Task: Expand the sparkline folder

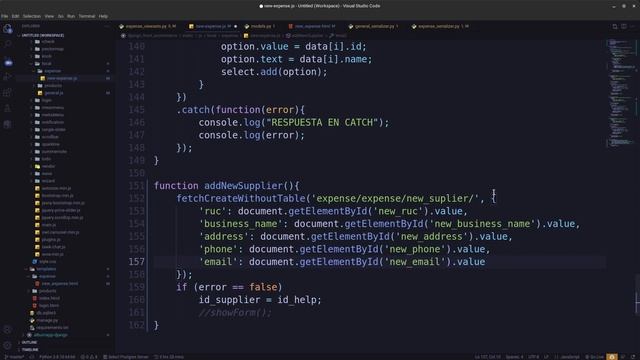Action: click(51, 144)
